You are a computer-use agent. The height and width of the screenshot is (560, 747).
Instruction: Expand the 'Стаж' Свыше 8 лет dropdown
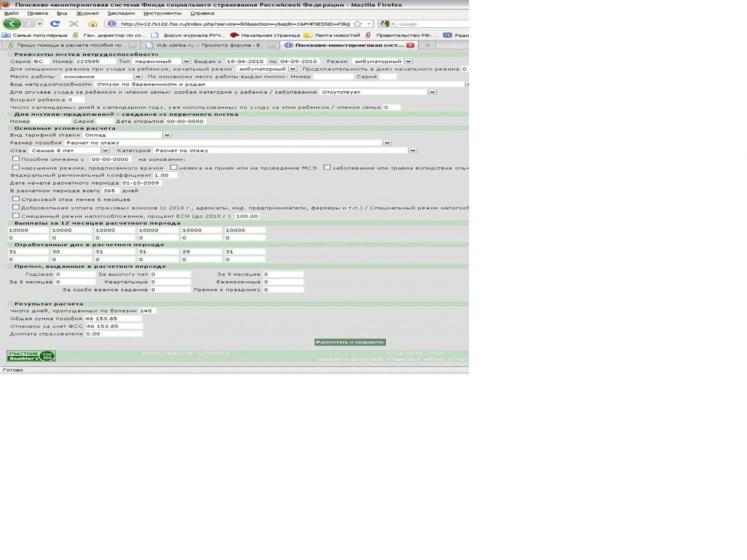(105, 150)
